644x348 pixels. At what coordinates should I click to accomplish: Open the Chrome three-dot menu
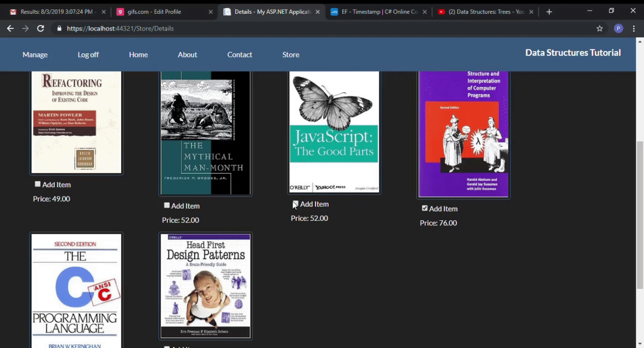634,29
